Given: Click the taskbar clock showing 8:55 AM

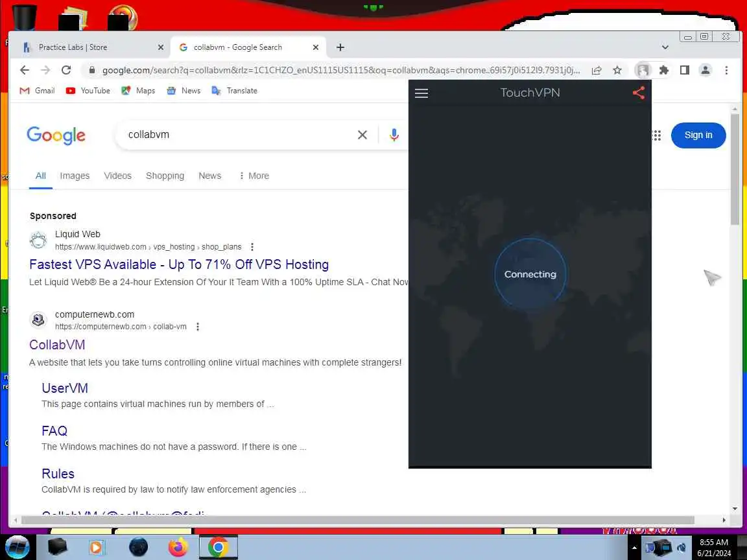Looking at the screenshot, I should [x=714, y=548].
